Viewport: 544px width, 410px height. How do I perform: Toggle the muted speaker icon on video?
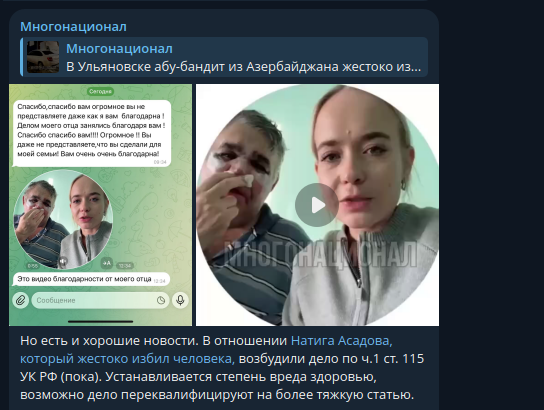[x=63, y=261]
